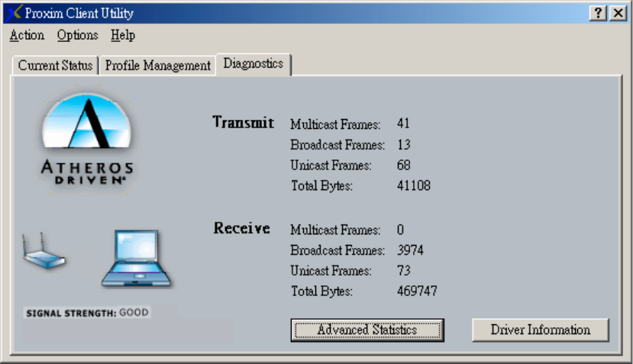Open Driver Information
The width and height of the screenshot is (633, 364).
(x=540, y=330)
